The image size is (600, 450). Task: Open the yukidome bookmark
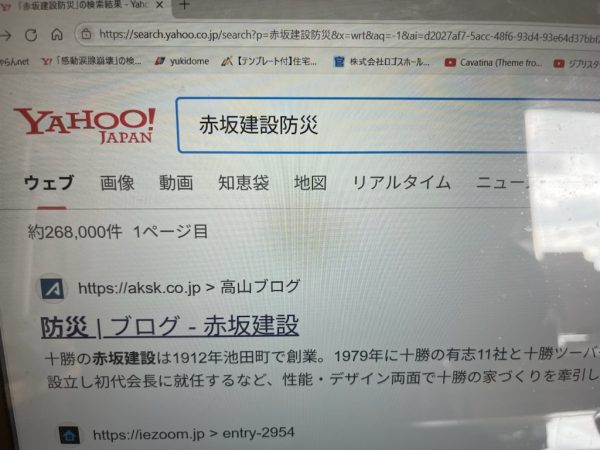pyautogui.click(x=182, y=61)
